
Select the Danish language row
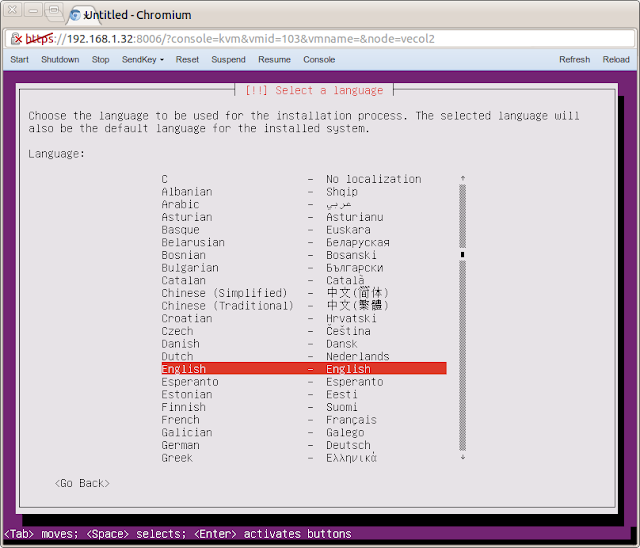pyautogui.click(x=304, y=343)
